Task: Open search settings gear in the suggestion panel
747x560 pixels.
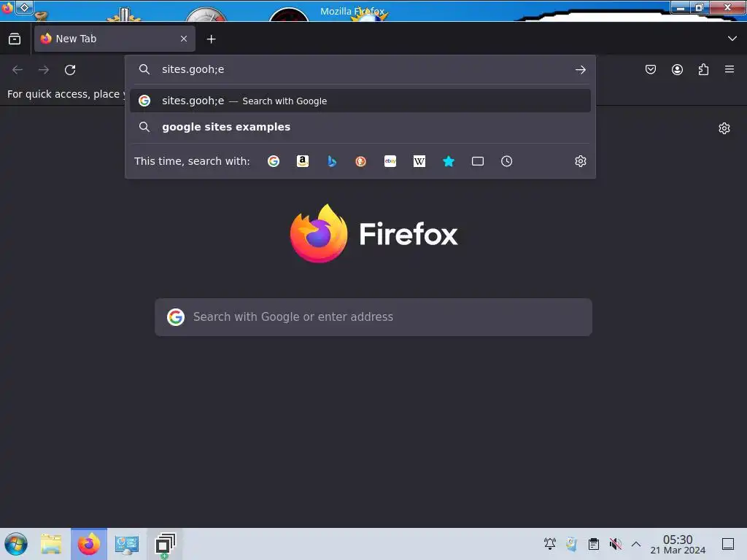Action: click(580, 161)
